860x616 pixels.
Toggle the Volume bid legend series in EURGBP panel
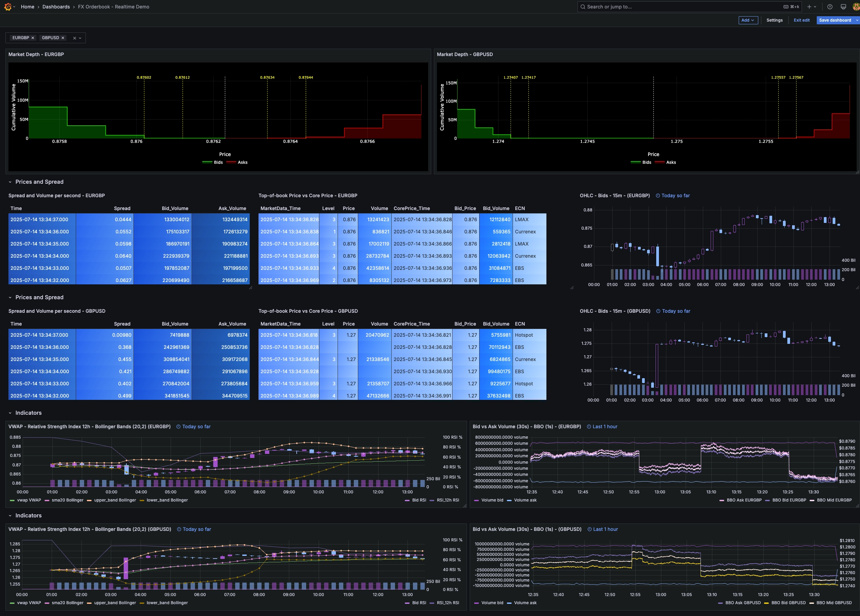pyautogui.click(x=492, y=500)
